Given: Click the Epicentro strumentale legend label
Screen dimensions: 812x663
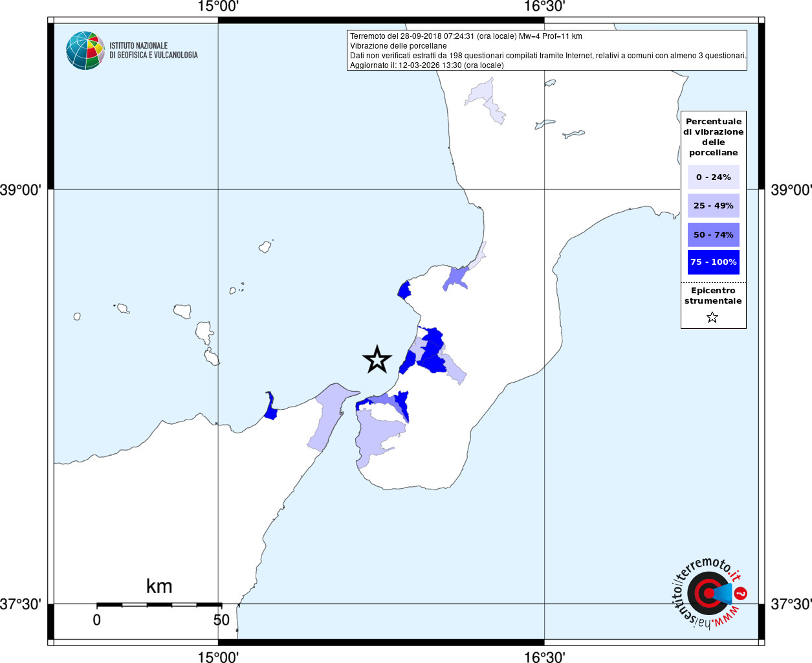Looking at the screenshot, I should [713, 296].
